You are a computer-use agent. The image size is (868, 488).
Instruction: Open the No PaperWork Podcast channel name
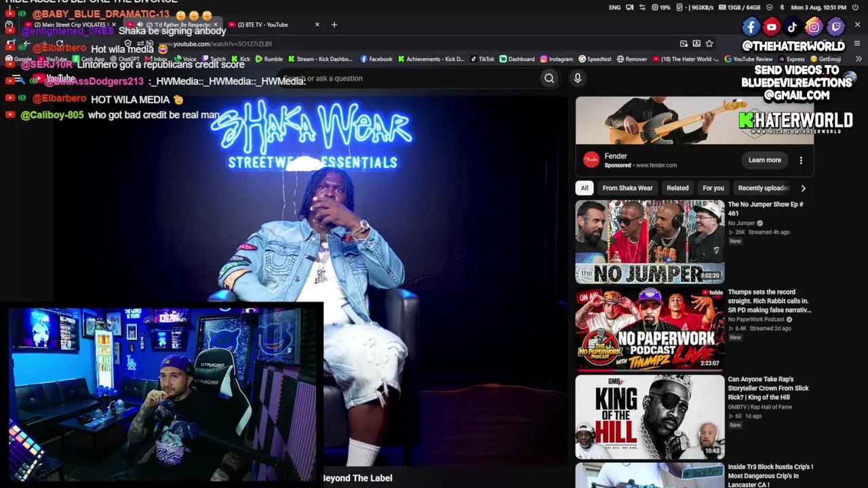pyautogui.click(x=755, y=319)
